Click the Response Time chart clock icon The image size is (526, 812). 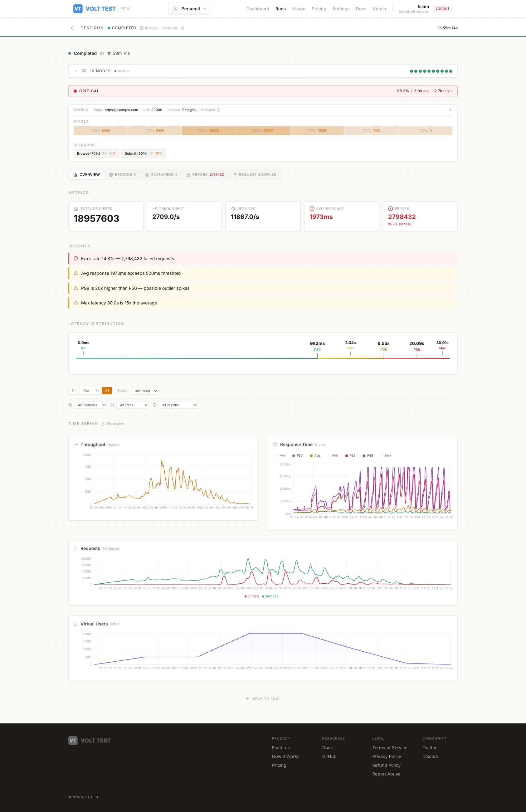click(275, 445)
